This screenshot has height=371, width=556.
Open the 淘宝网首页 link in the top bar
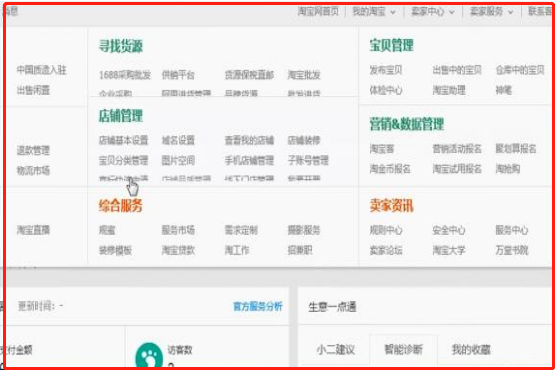(318, 11)
